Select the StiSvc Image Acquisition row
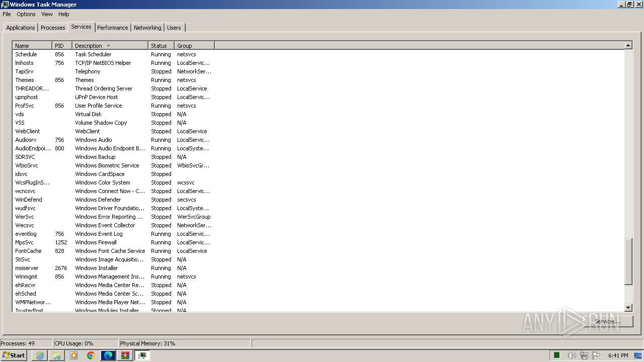This screenshot has height=362, width=644. [114, 259]
